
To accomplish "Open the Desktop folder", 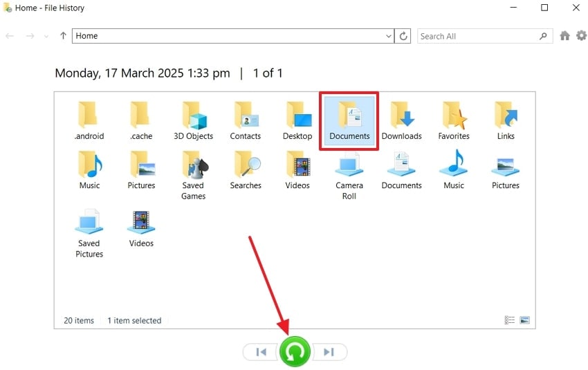I will [297, 121].
